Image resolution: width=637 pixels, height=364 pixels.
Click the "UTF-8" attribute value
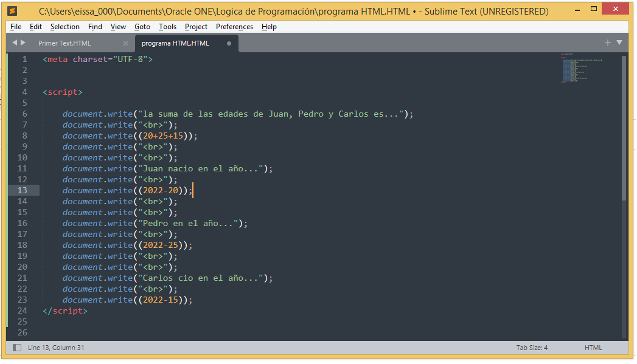pos(130,59)
